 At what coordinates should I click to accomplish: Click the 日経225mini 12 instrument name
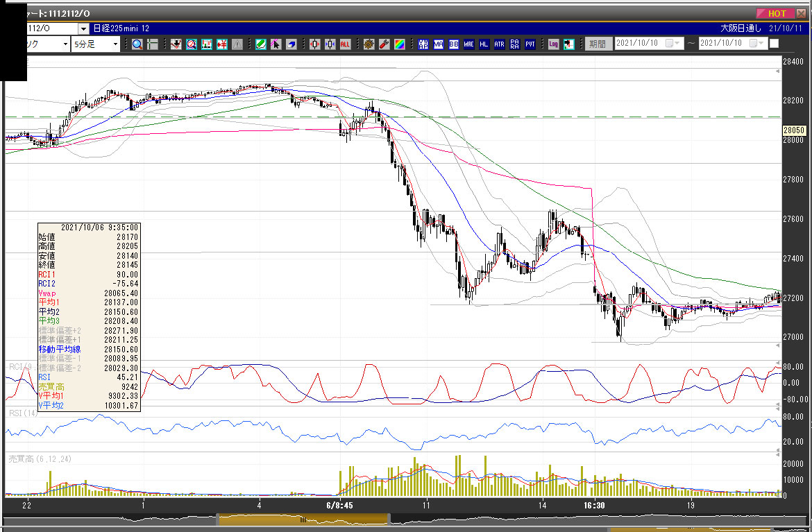(121, 28)
